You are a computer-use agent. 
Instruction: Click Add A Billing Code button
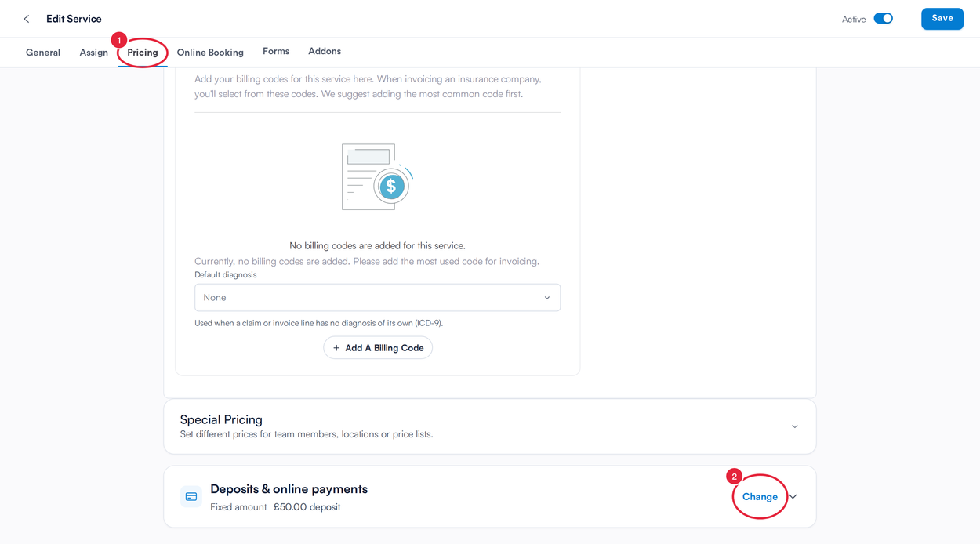378,348
